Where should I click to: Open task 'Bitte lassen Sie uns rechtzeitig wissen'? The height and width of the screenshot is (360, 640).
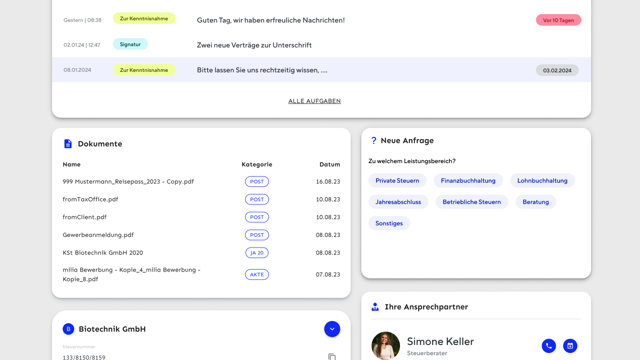coord(262,70)
